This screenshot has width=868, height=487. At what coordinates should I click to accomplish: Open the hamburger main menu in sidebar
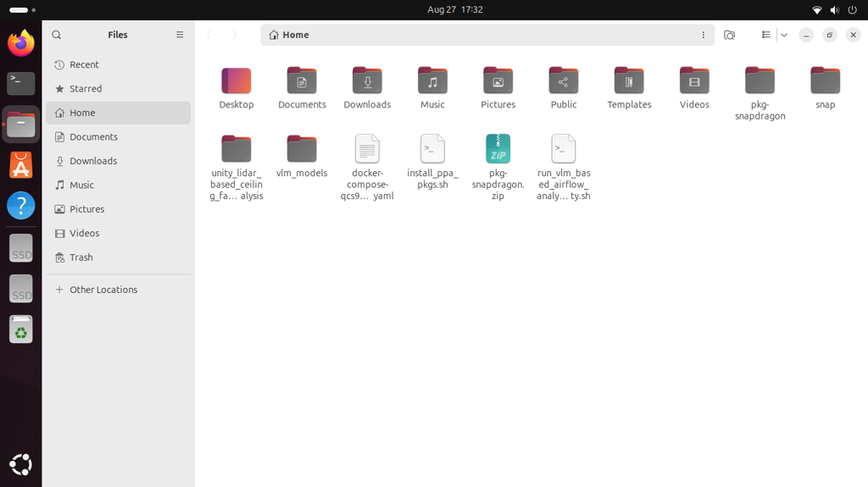pos(180,35)
